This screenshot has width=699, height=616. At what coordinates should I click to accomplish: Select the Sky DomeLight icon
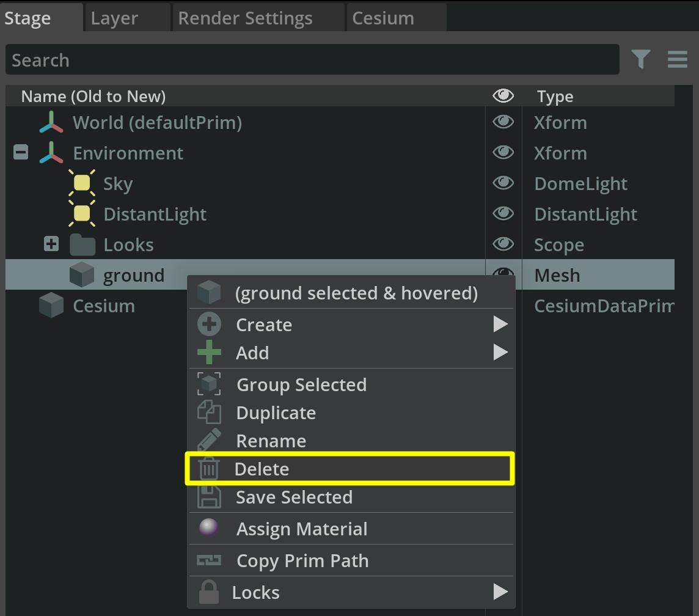[81, 183]
